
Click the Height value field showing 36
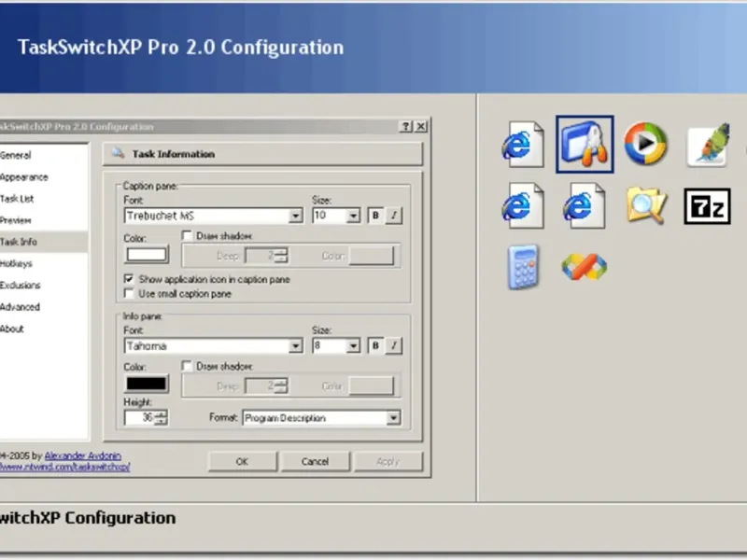(x=139, y=417)
